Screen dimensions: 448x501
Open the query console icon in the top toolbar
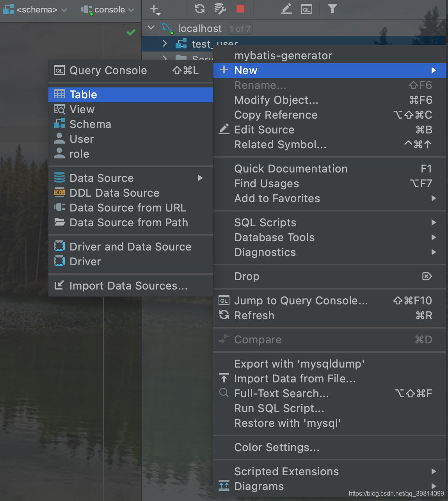pos(307,9)
